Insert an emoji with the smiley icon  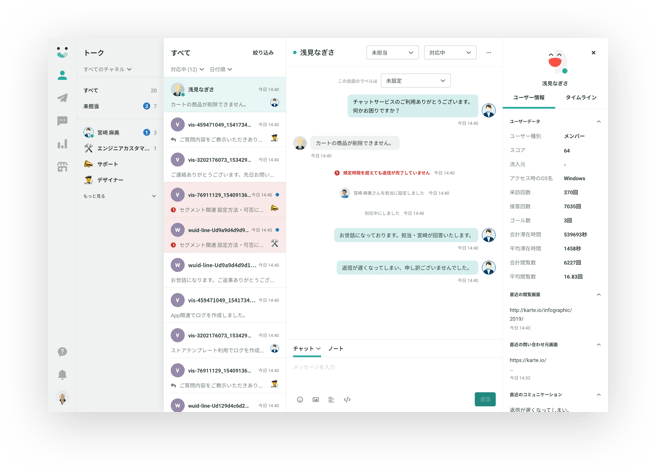point(300,400)
